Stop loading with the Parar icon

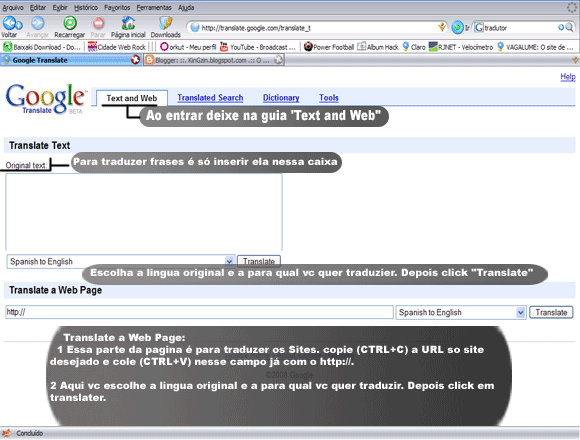point(98,23)
